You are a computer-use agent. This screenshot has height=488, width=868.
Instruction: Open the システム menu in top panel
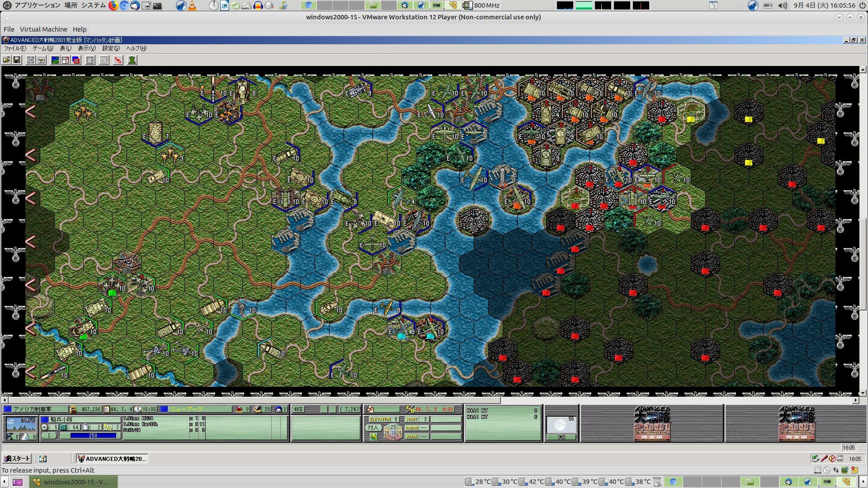point(93,5)
